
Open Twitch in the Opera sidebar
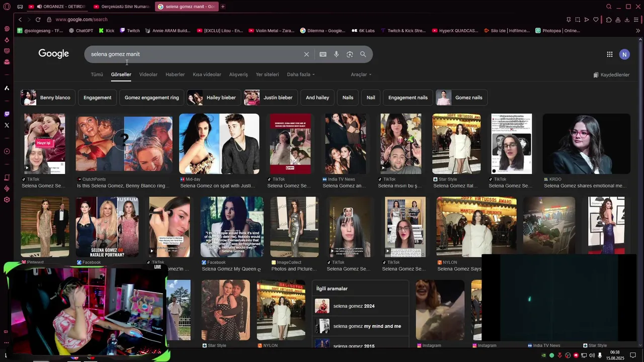(x=7, y=114)
